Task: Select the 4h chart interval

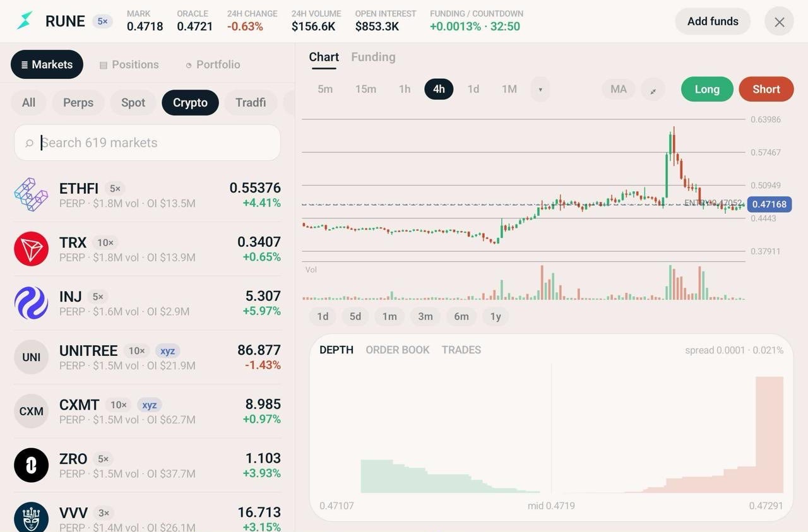Action: click(x=439, y=90)
